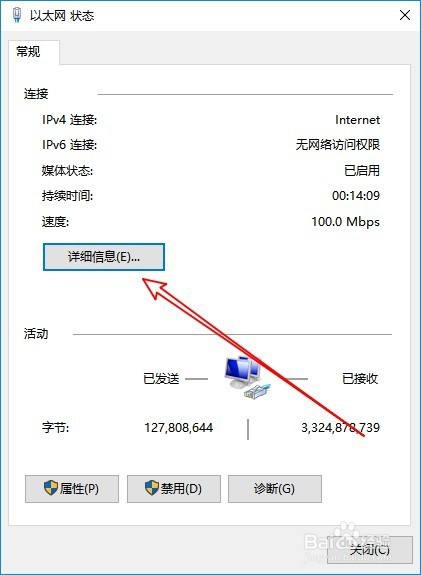Click the 速度 100.0 Mbps value
The width and height of the screenshot is (421, 575).
345,221
